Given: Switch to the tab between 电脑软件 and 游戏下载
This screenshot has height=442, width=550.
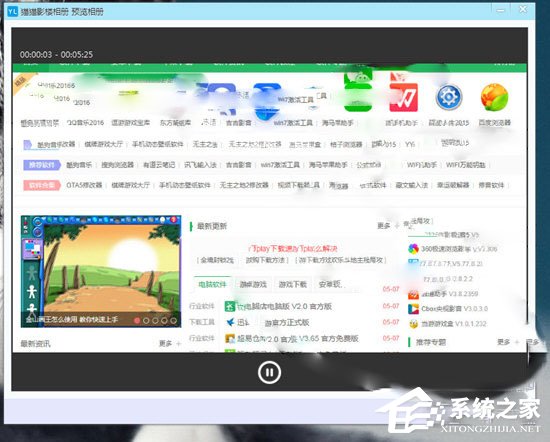Looking at the screenshot, I should 253,284.
